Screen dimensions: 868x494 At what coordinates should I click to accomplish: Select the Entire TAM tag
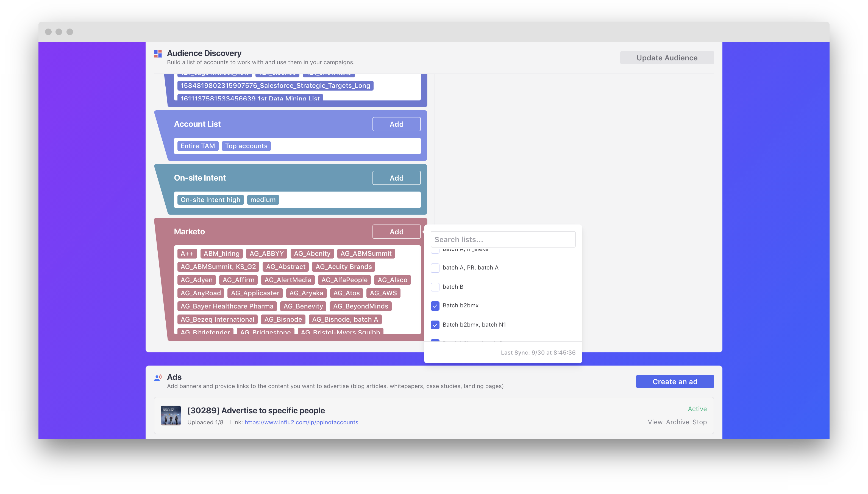[x=198, y=146]
